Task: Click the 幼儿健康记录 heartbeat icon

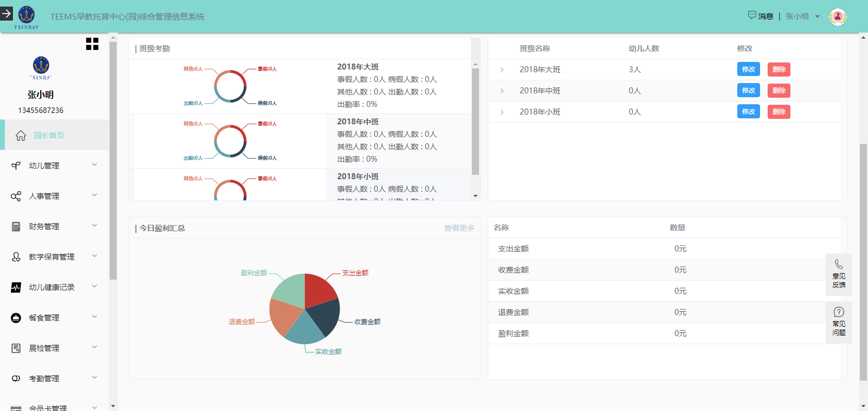Action: 16,287
